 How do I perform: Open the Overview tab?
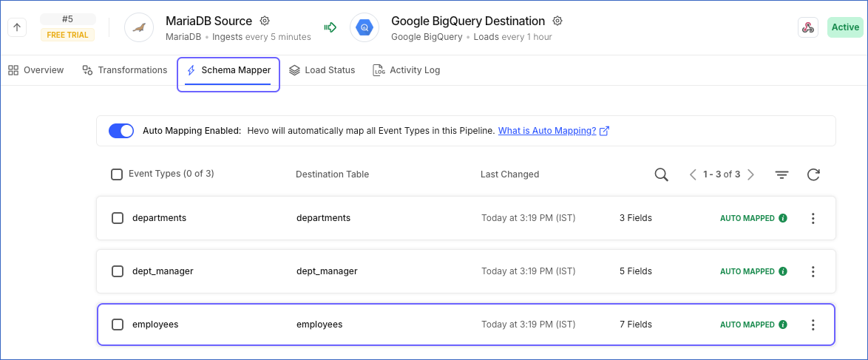coord(36,70)
